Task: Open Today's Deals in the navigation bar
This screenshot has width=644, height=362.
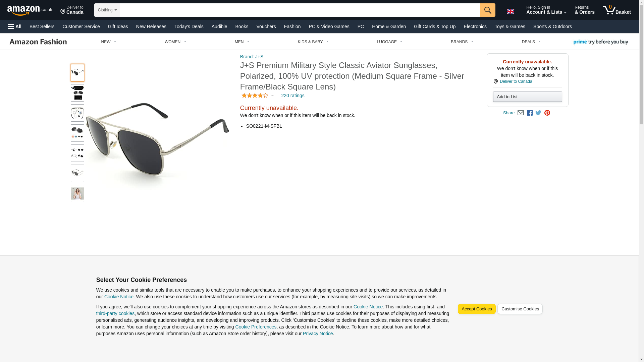Action: pos(189,26)
